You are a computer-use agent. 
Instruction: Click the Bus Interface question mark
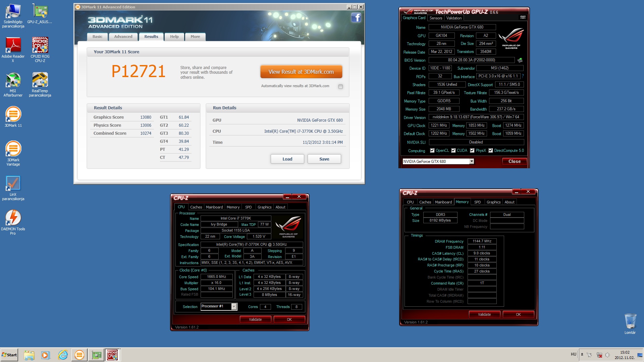[523, 76]
